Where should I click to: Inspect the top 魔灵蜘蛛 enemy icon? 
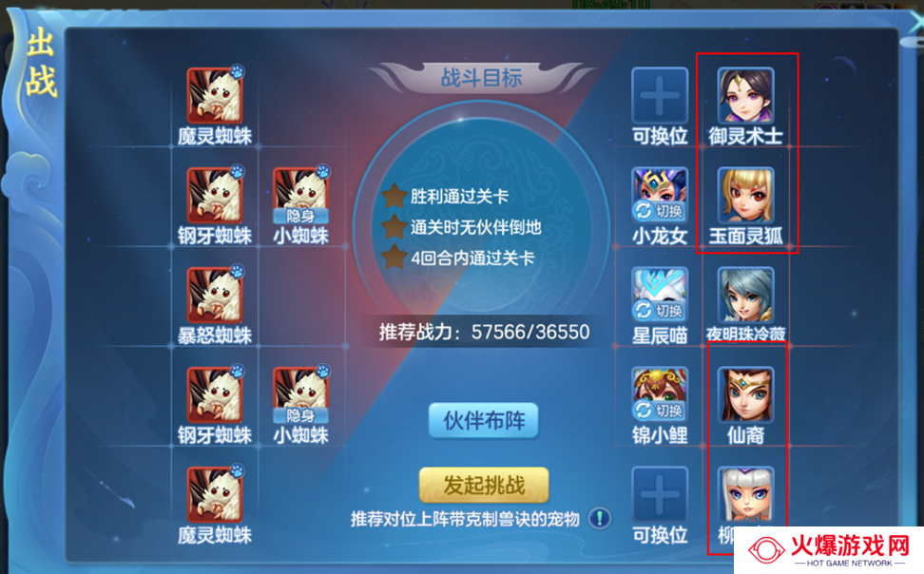215,95
